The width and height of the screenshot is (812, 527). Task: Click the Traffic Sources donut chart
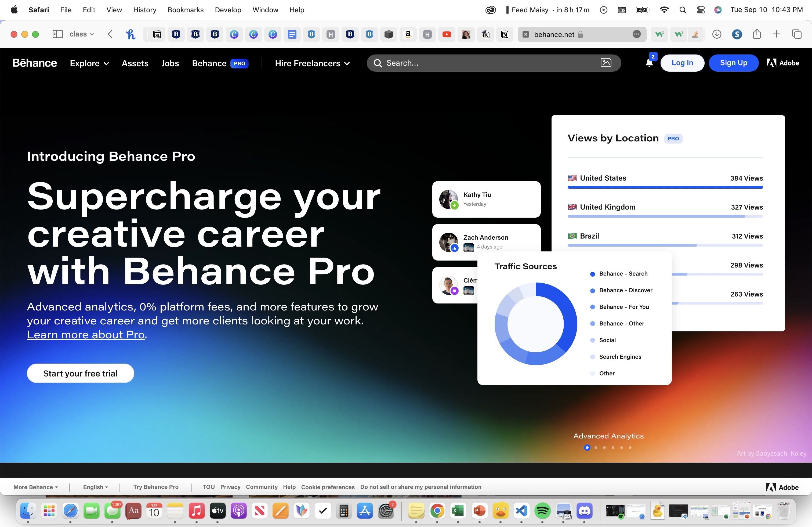536,324
